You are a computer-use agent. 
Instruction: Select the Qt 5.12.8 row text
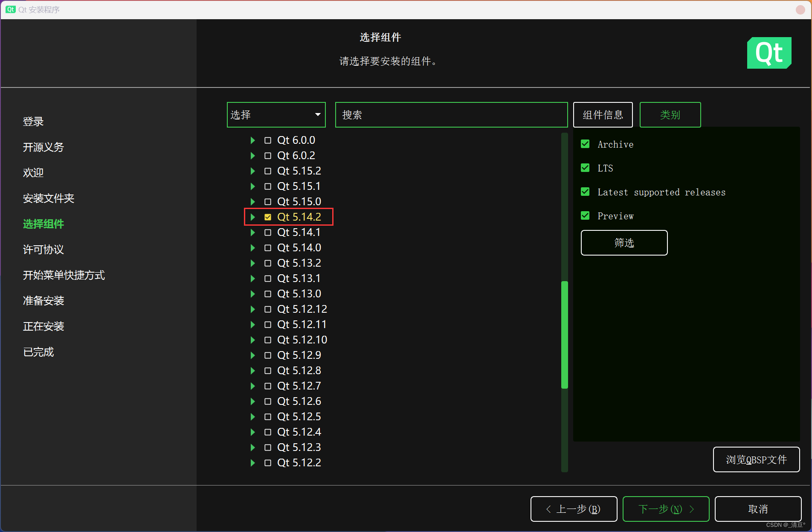(299, 371)
